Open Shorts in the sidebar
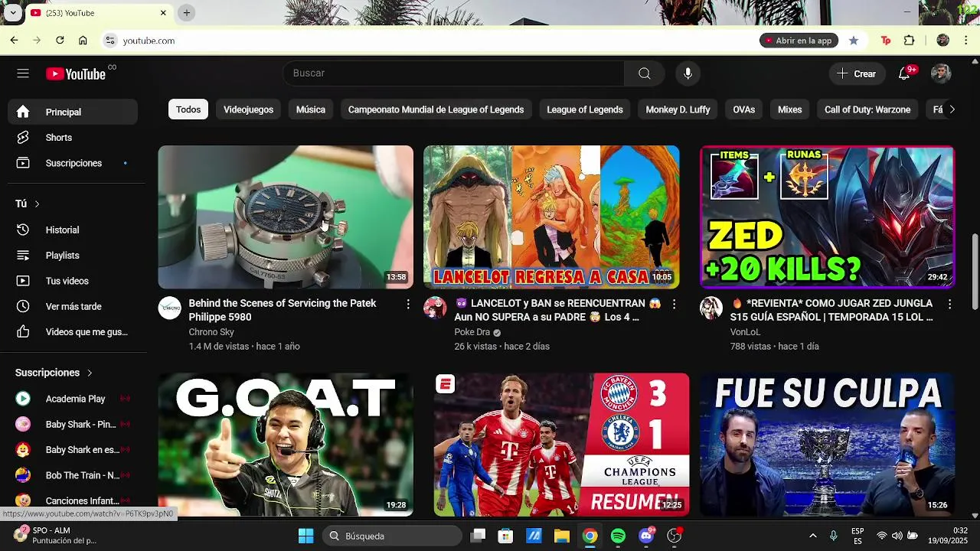Viewport: 980px width, 551px height. click(x=73, y=138)
